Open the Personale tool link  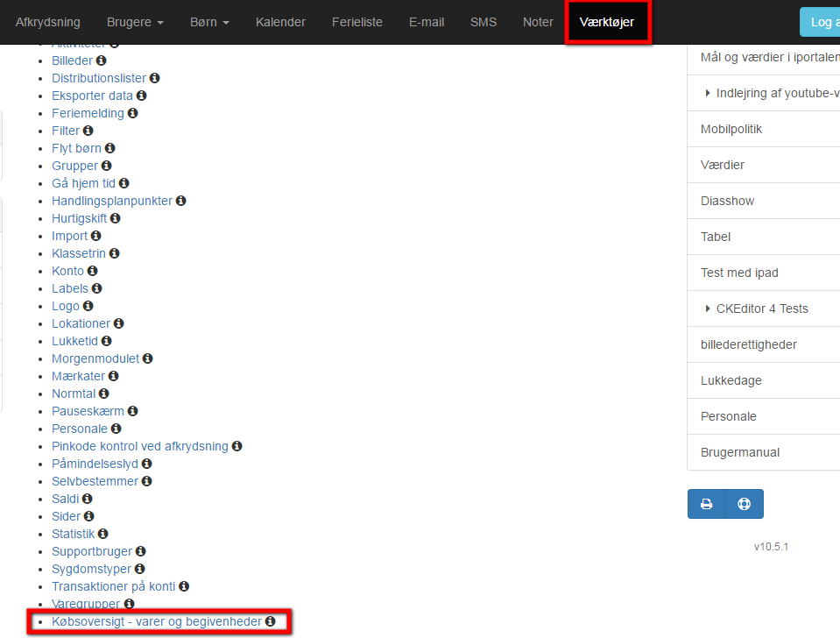tap(80, 429)
